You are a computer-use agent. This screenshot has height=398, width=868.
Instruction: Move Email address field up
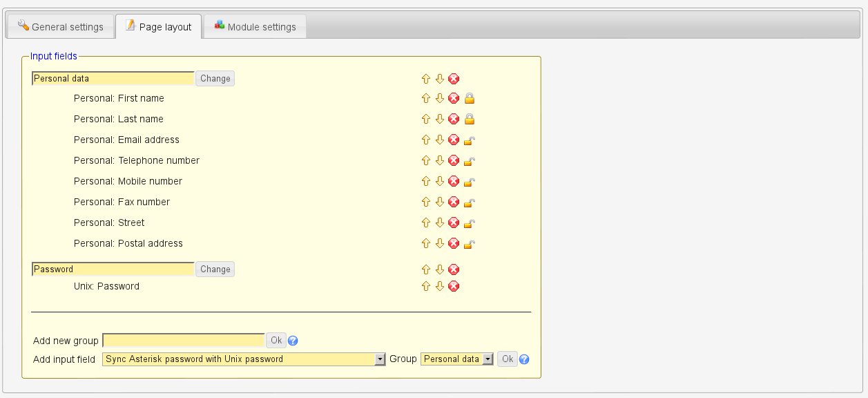tap(426, 140)
